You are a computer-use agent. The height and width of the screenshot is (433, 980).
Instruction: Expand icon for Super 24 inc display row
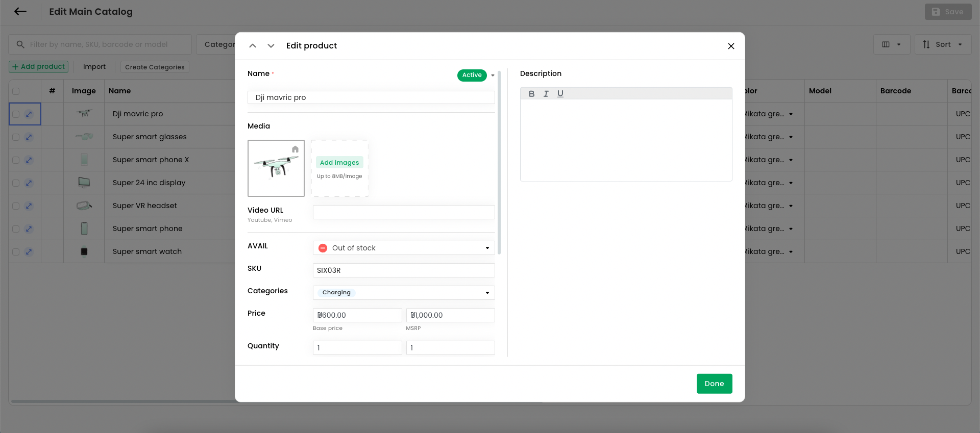tap(29, 183)
